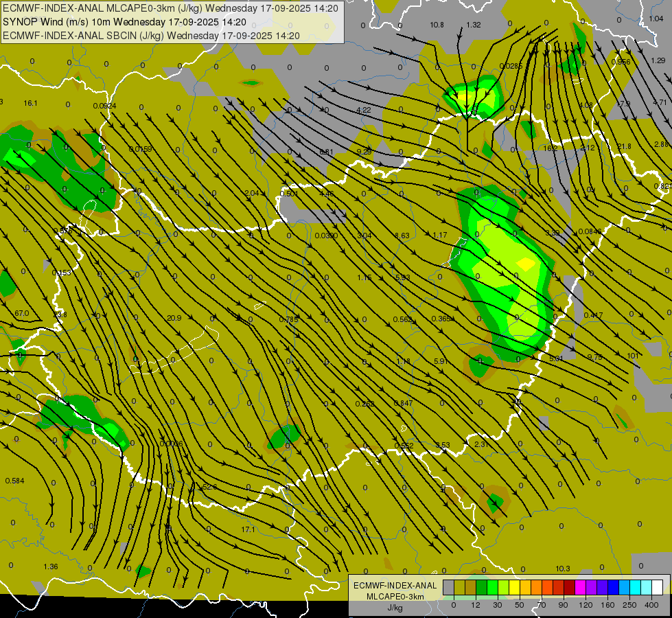Pick the pure yellow legend swatch

tap(514, 588)
